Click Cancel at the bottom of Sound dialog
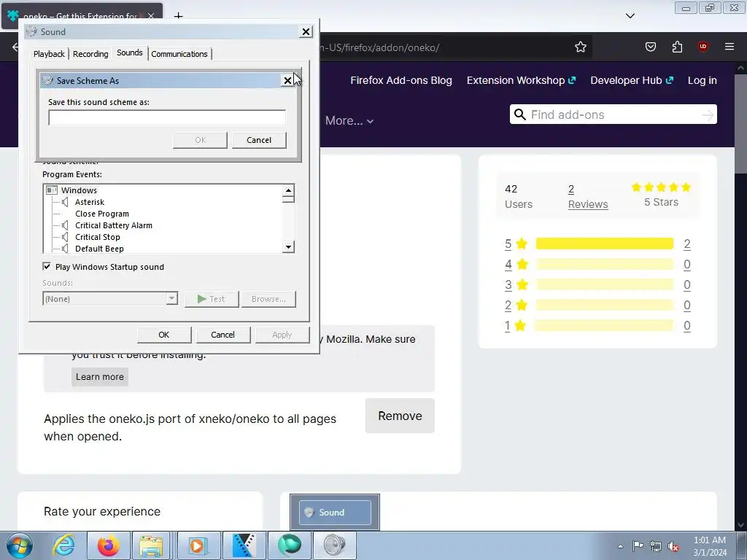 tap(223, 335)
